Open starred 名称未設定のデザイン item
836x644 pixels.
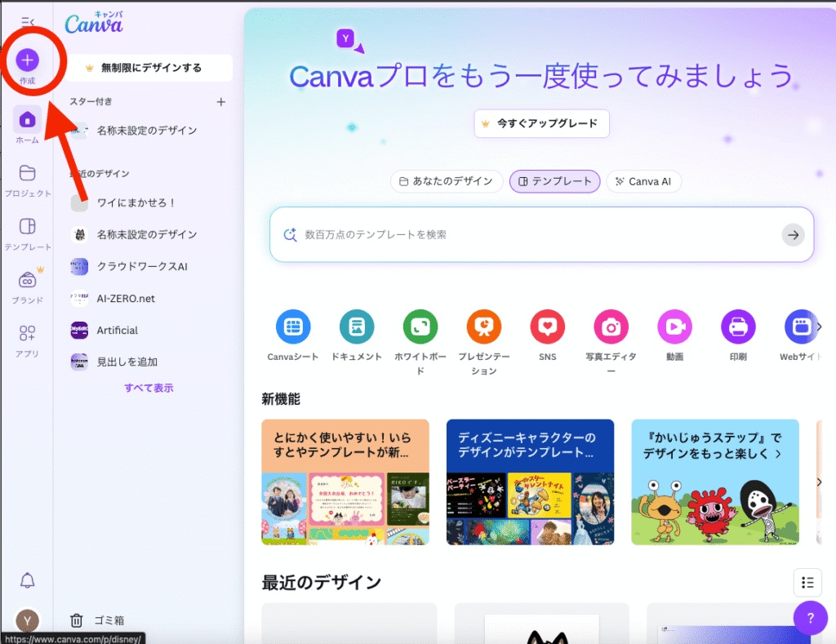tap(135, 131)
